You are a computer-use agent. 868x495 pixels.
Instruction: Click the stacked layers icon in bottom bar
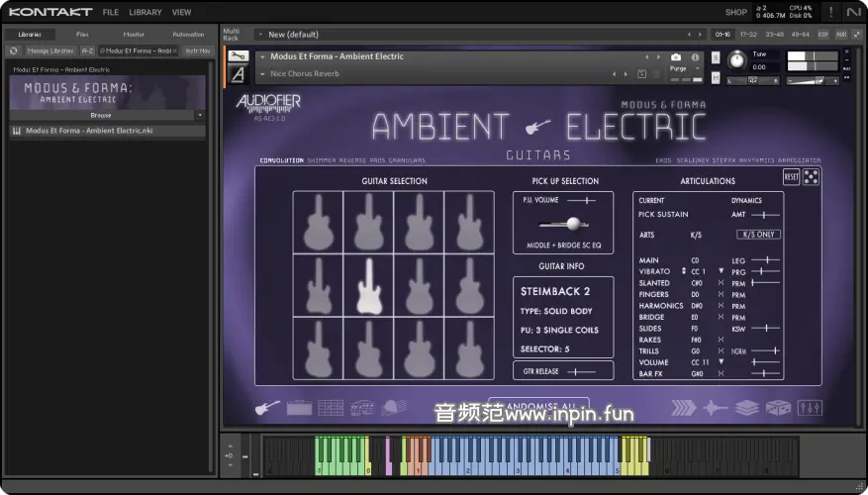tap(746, 408)
